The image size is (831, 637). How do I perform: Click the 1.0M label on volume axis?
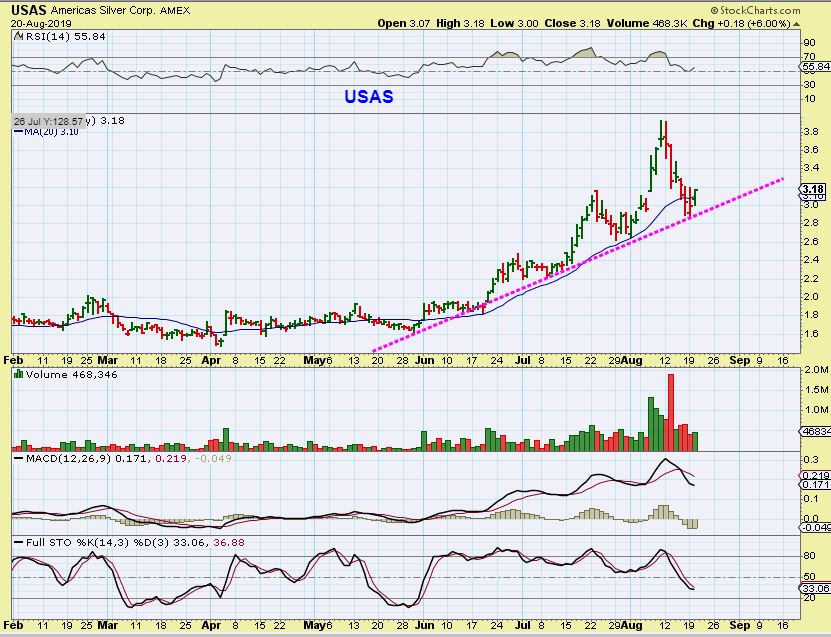click(x=816, y=410)
